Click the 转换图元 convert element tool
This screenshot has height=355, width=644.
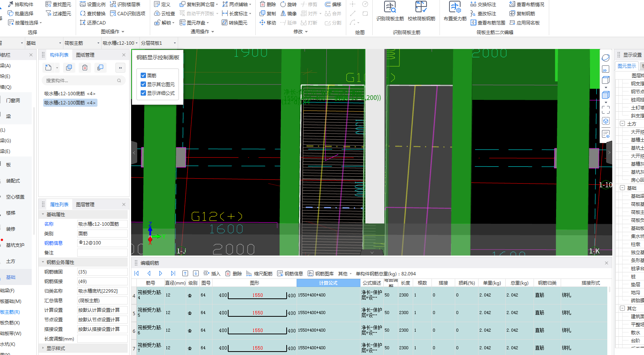pos(234,23)
